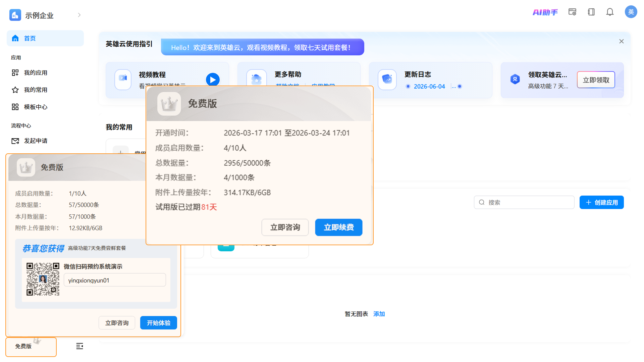
Task: Click the 立即领取 button
Action: (x=596, y=80)
